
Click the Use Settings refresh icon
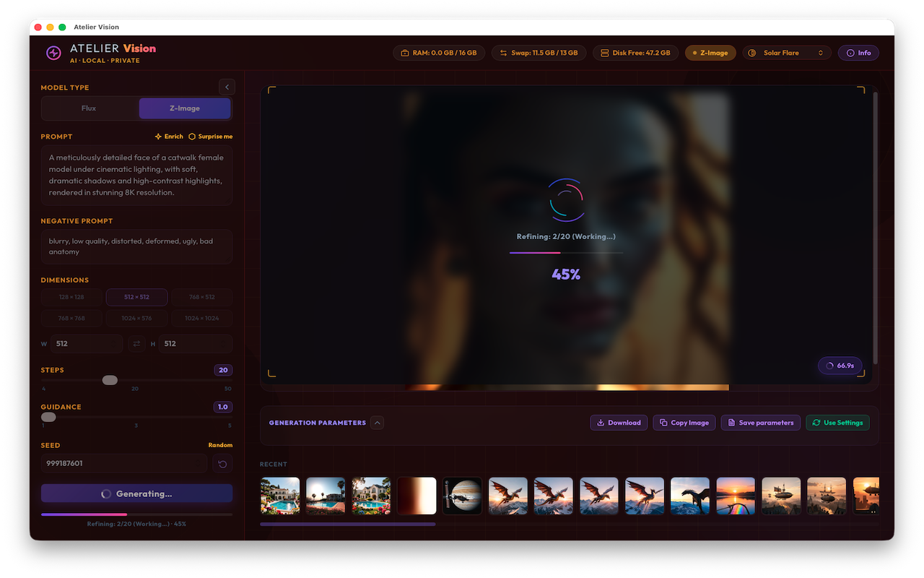coord(816,423)
